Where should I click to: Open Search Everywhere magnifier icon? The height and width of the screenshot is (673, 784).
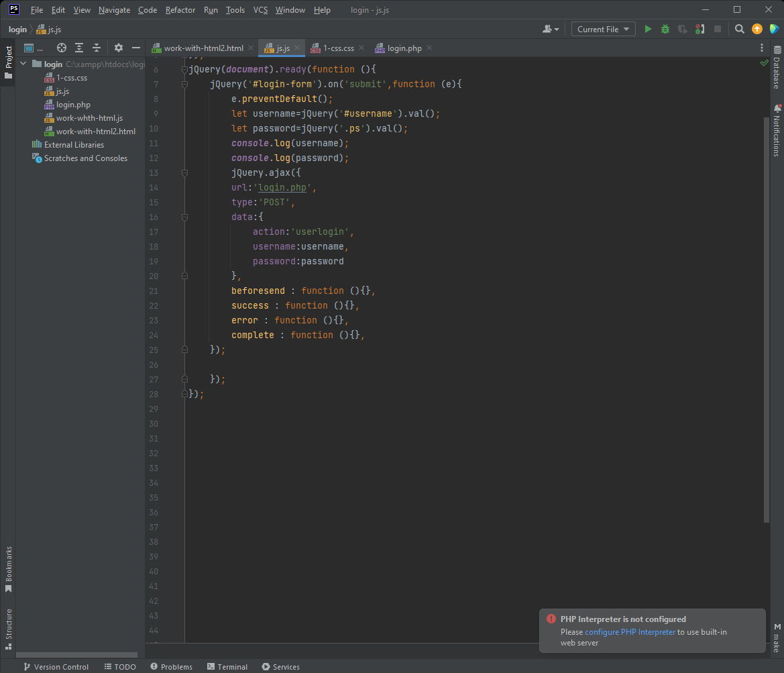click(x=740, y=29)
